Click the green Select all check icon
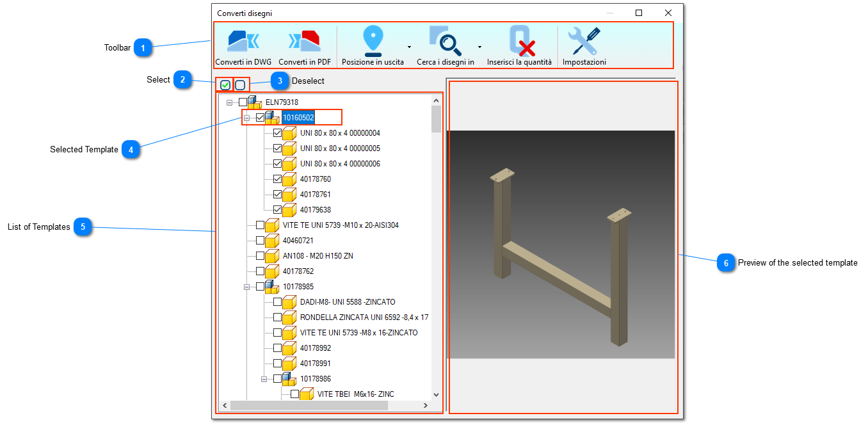 coord(225,84)
